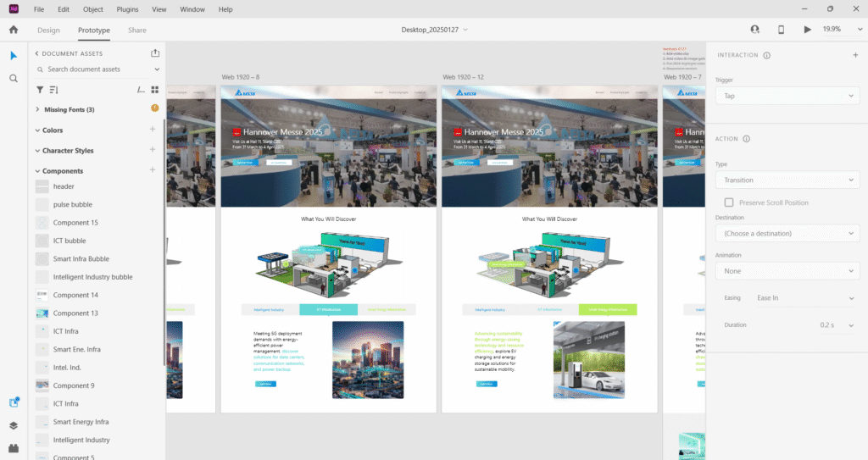Select the Zoom magnifier tool
This screenshot has width=868, height=460.
[x=14, y=78]
